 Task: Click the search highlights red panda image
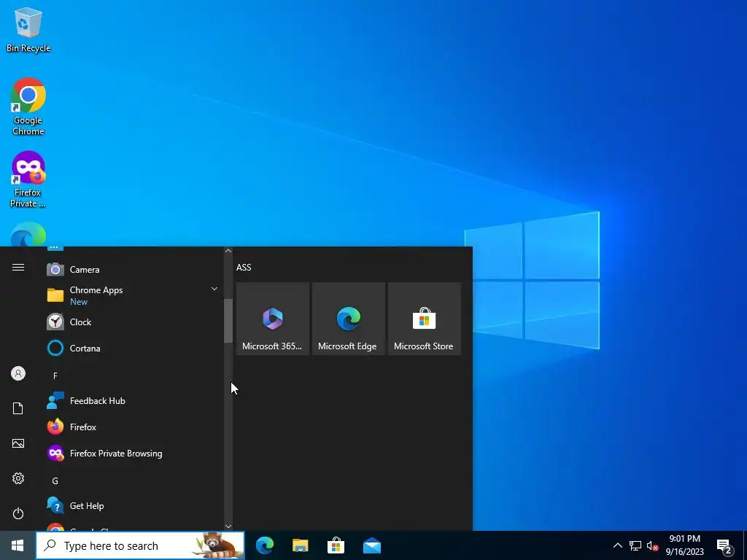[x=217, y=545]
